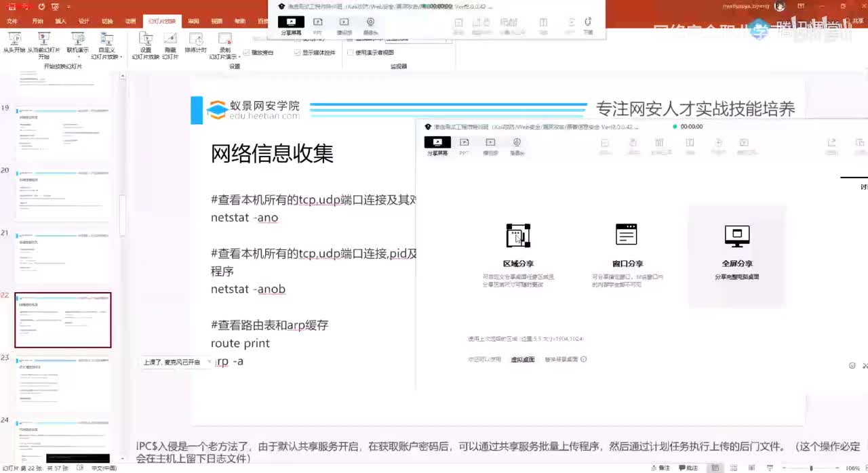Click 批注 in status bar
This screenshot has width=868, height=473.
[x=689, y=468]
